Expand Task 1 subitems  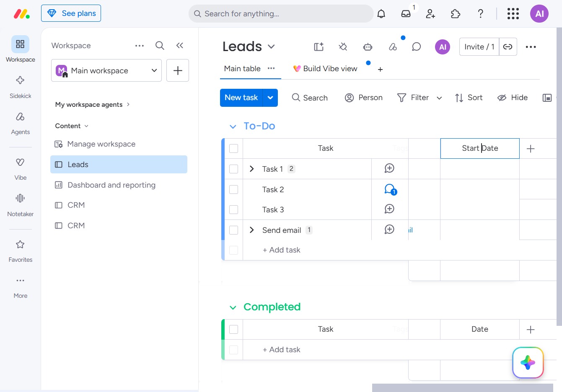[251, 169]
